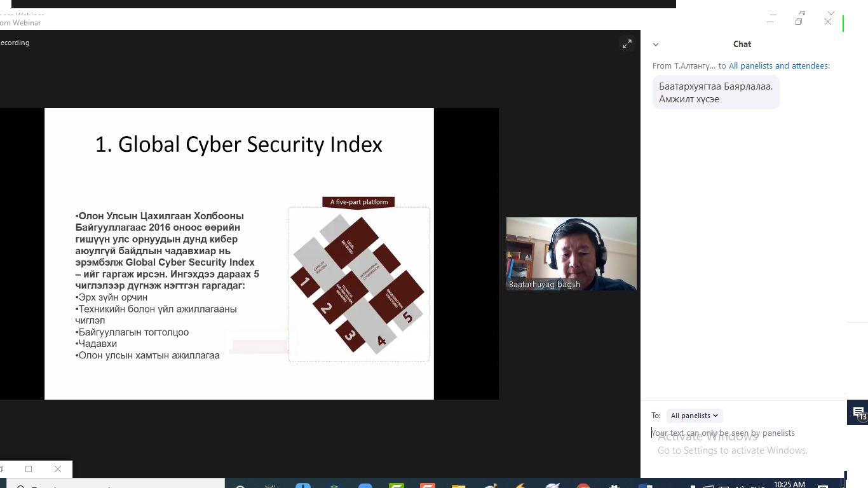This screenshot has width=868, height=488.
Task: Maximize the small window at bottom-left
Action: coord(29,469)
